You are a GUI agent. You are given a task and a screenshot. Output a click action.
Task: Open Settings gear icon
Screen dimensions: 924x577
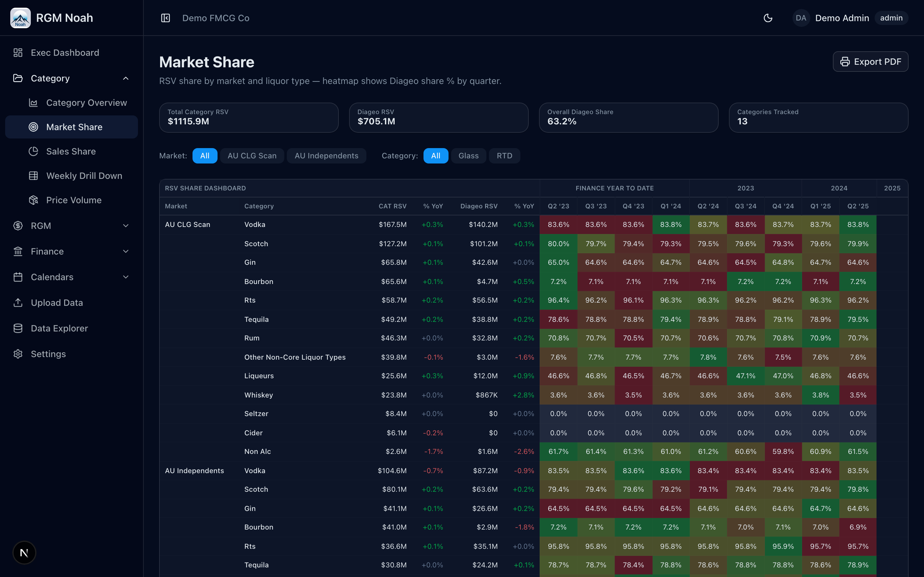point(18,354)
